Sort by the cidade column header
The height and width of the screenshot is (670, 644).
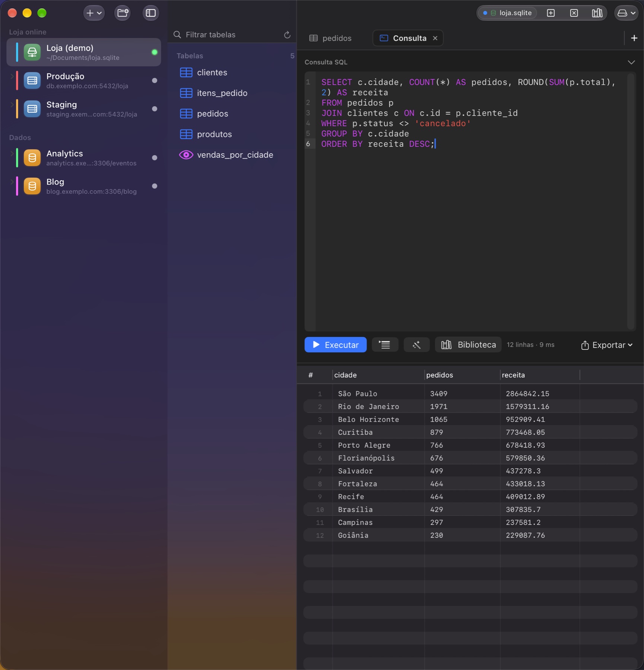(378, 375)
